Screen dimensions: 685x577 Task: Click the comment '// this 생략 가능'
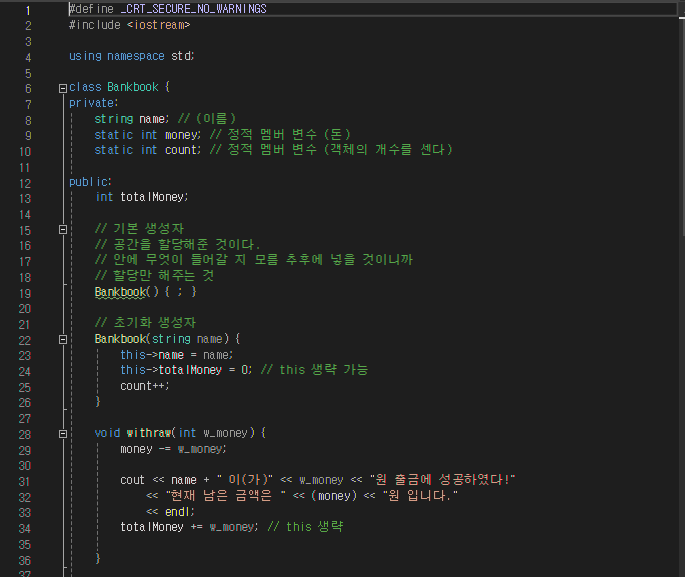(x=315, y=370)
